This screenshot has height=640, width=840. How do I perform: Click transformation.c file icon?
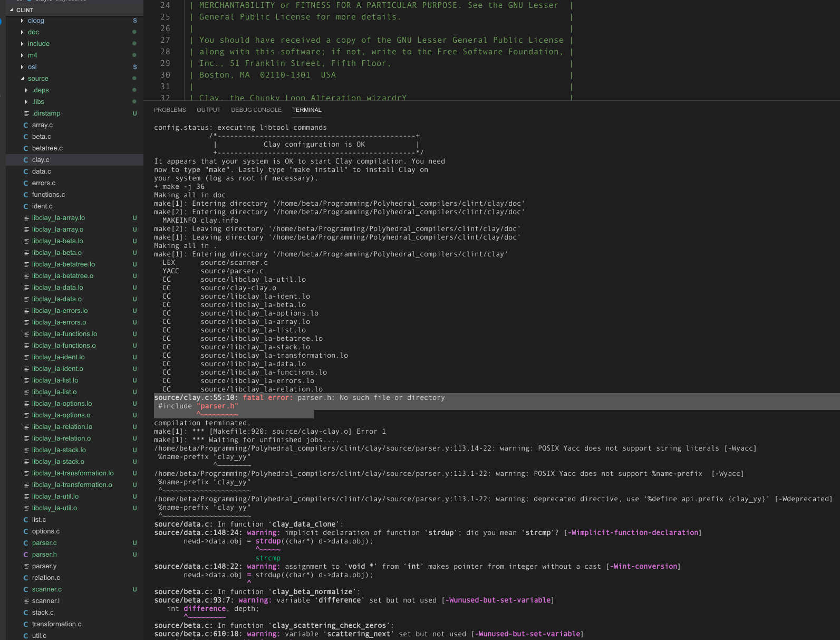click(26, 624)
